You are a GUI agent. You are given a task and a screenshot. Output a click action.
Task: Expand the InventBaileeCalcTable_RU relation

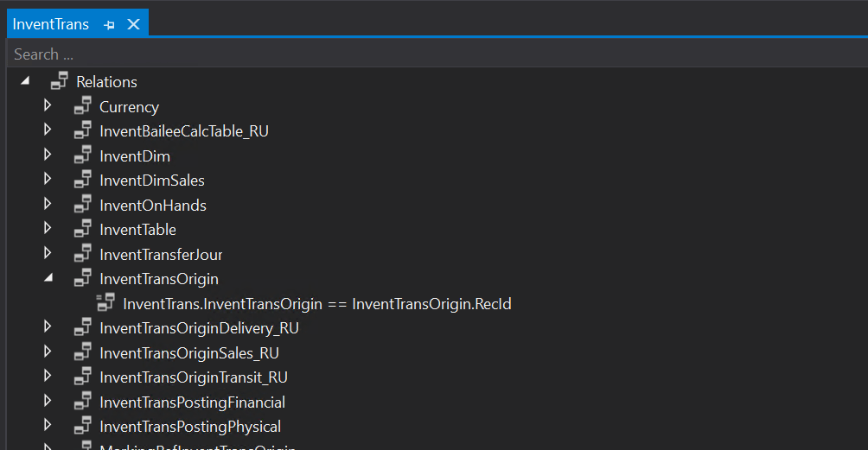click(48, 131)
